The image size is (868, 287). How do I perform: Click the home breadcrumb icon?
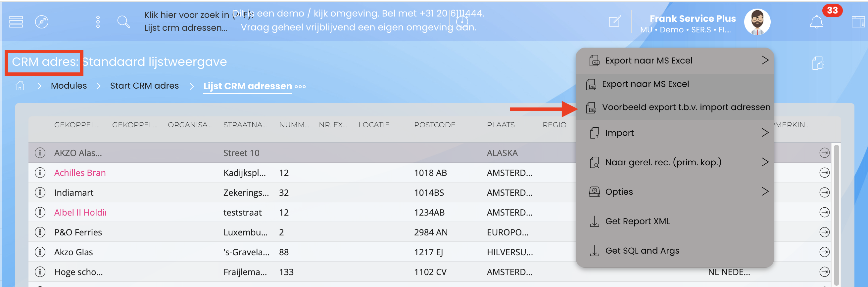tap(20, 86)
